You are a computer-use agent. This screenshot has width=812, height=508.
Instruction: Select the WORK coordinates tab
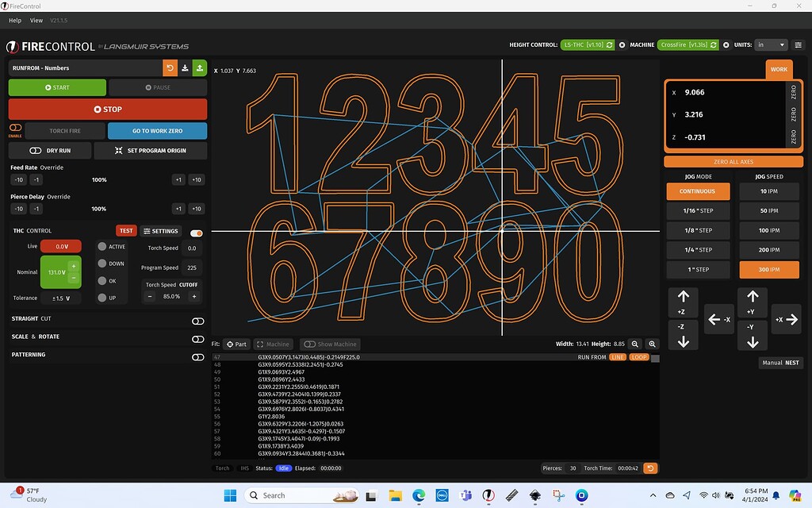pos(779,70)
